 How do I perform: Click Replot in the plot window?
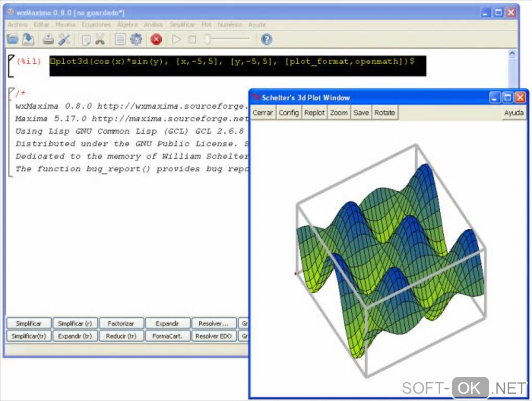click(314, 113)
